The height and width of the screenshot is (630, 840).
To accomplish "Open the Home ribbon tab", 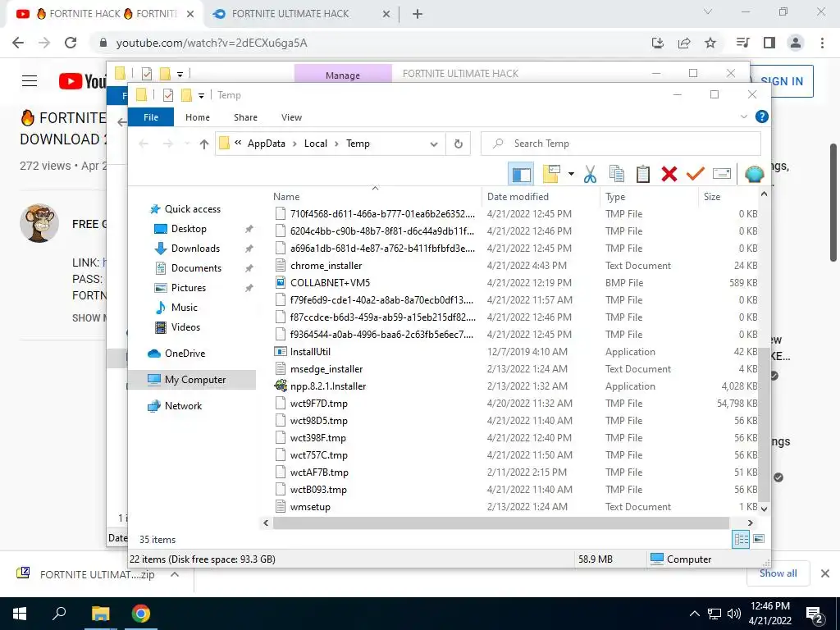I will [x=198, y=117].
